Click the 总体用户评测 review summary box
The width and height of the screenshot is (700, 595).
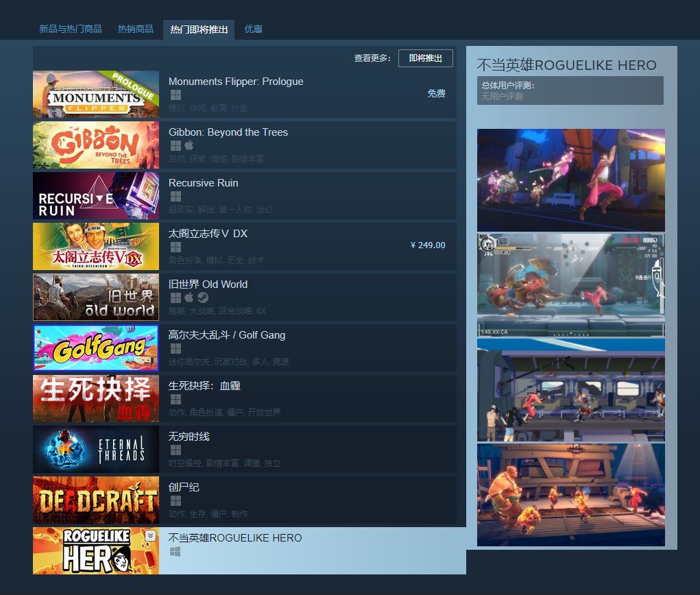click(x=570, y=90)
